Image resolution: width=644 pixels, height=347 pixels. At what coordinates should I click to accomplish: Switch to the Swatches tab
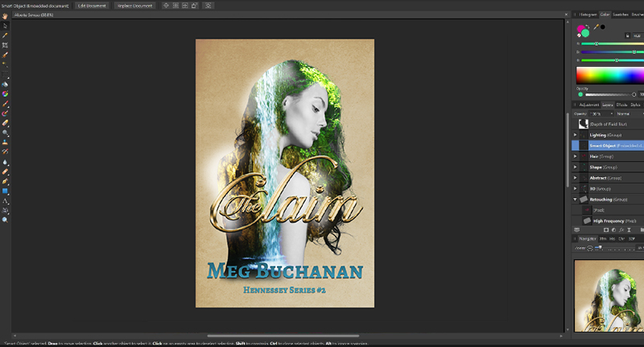(x=621, y=14)
